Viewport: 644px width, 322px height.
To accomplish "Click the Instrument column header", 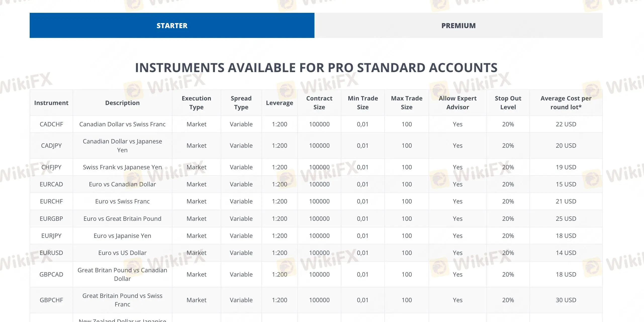I will click(51, 103).
